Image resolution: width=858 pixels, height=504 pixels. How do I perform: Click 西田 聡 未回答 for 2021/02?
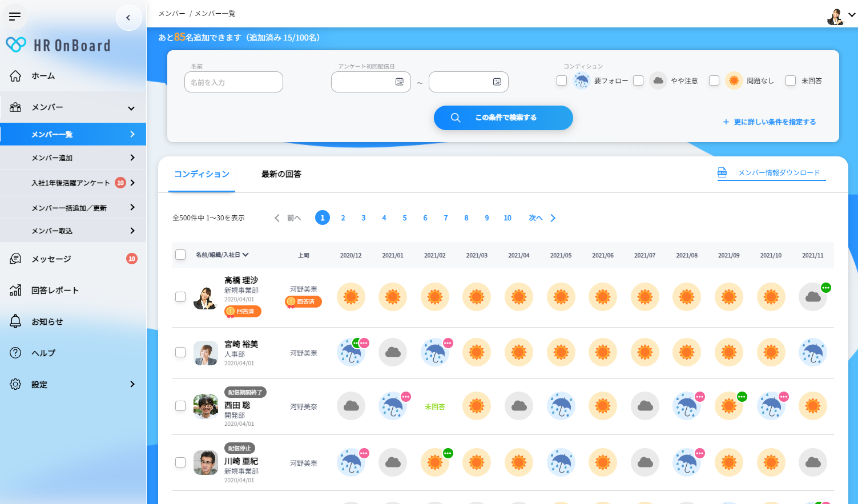[x=435, y=407]
